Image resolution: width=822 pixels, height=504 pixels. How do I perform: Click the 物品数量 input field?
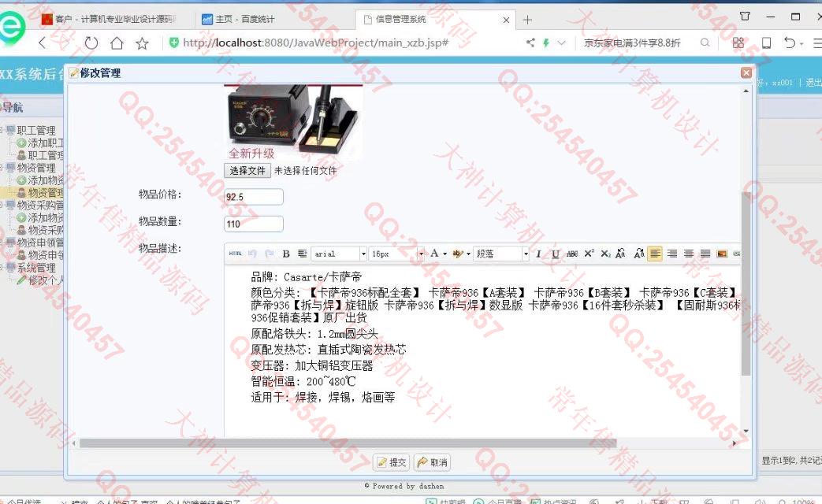[254, 224]
